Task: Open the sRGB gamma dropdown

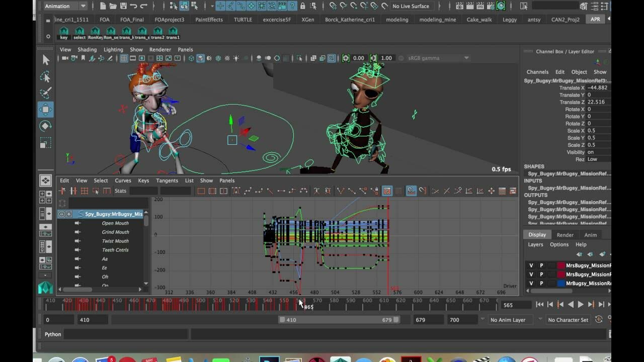Action: coord(438,58)
